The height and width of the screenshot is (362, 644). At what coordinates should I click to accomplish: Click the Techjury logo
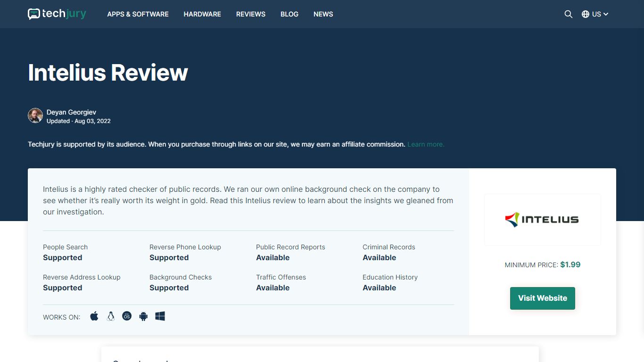pyautogui.click(x=57, y=14)
